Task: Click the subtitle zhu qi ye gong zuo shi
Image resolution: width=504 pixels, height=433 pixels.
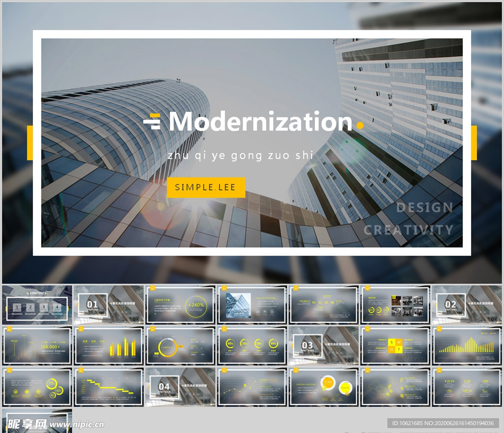Action: click(240, 155)
